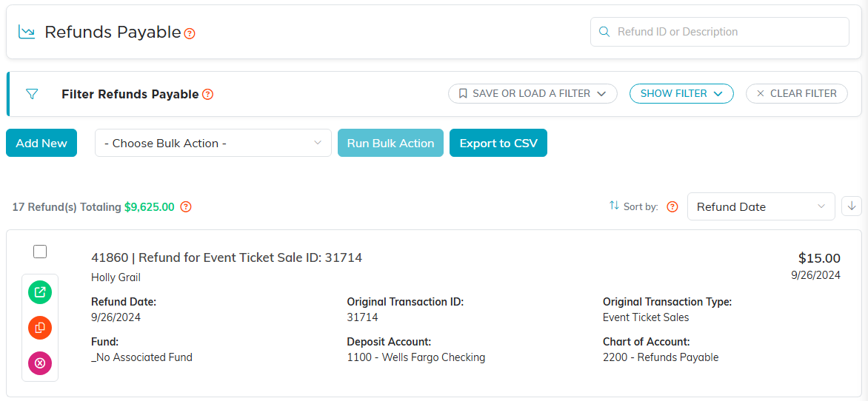Click the $9,625.00 total amount
The width and height of the screenshot is (868, 401).
click(x=150, y=207)
